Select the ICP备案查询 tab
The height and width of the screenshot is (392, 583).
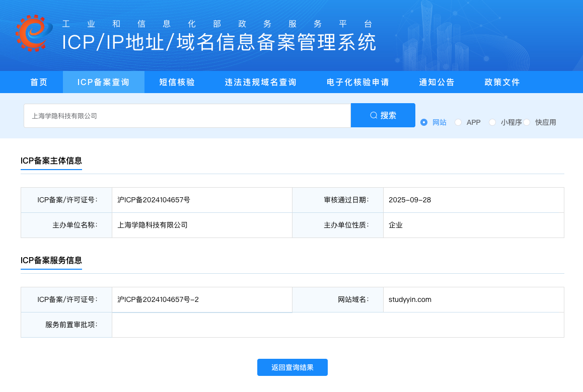coord(103,82)
